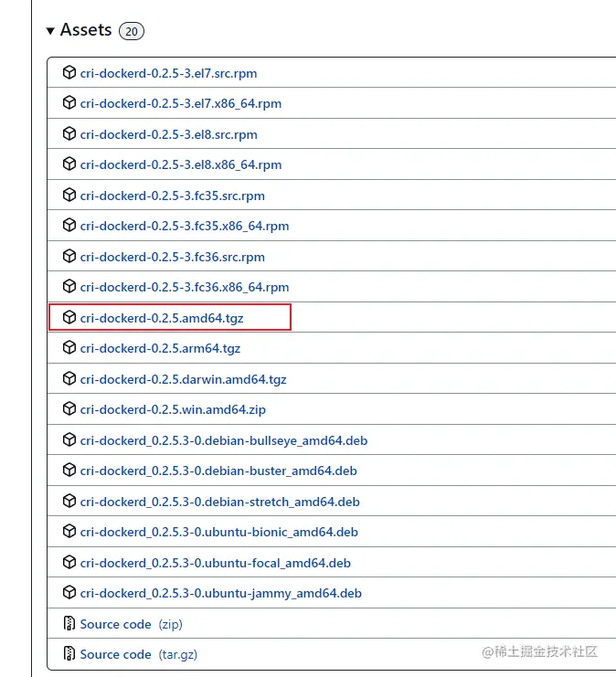Get the debian-buster_amd64.deb package
Viewport: 616px width, 677px height.
(x=218, y=471)
